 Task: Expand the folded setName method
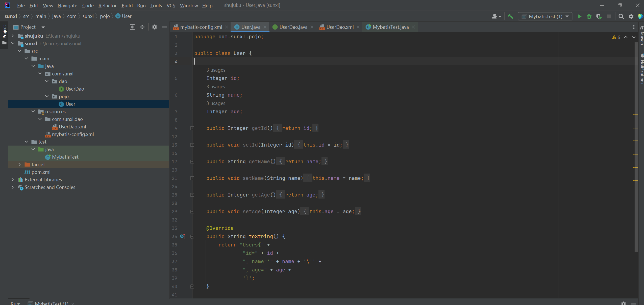192,178
